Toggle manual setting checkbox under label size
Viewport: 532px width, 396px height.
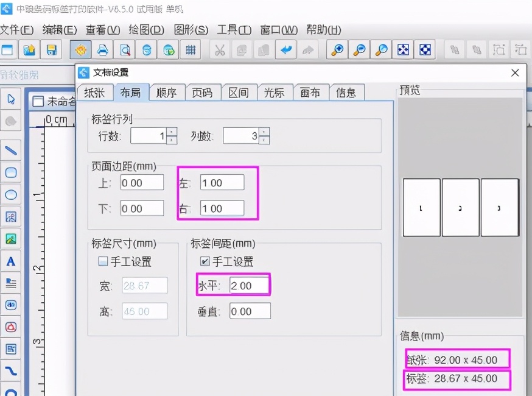103,261
